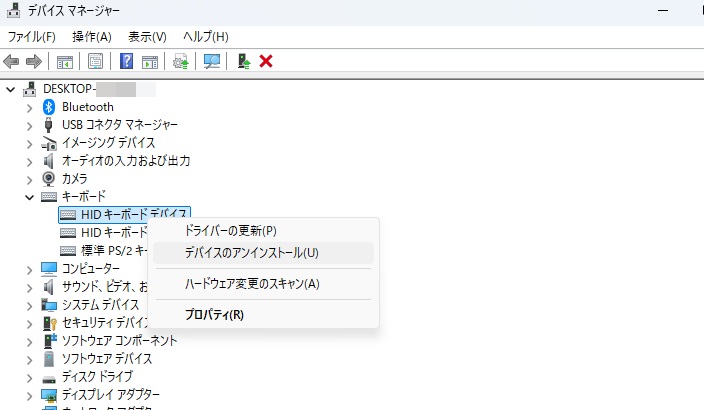Click the ソフトウェア コンポーネント puzzle icon
The width and height of the screenshot is (704, 410).
point(50,341)
